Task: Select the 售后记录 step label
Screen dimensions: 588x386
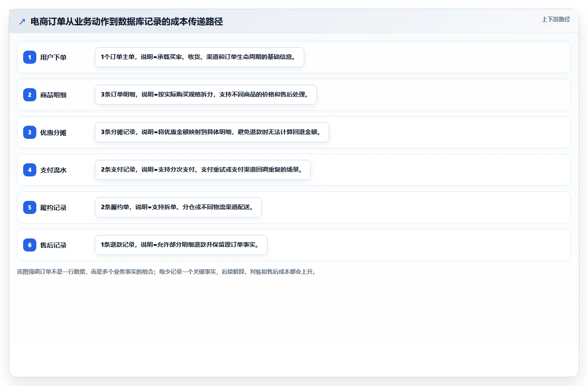Action: 53,245
